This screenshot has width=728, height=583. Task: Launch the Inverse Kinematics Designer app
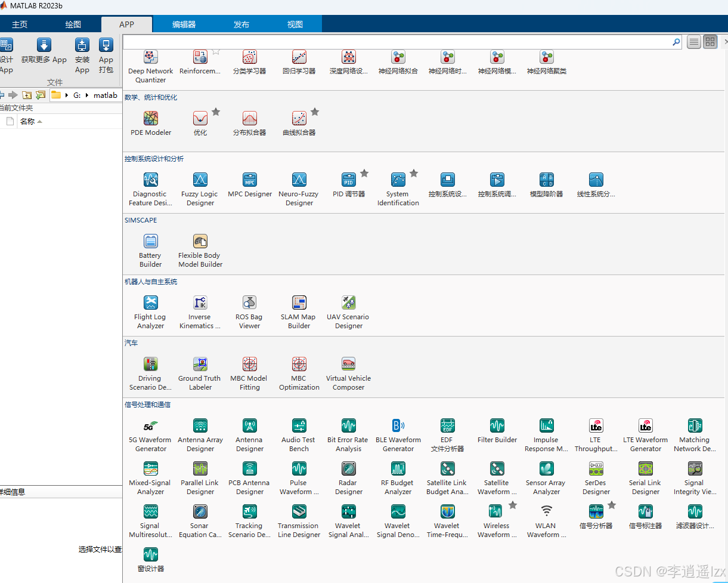coord(200,312)
